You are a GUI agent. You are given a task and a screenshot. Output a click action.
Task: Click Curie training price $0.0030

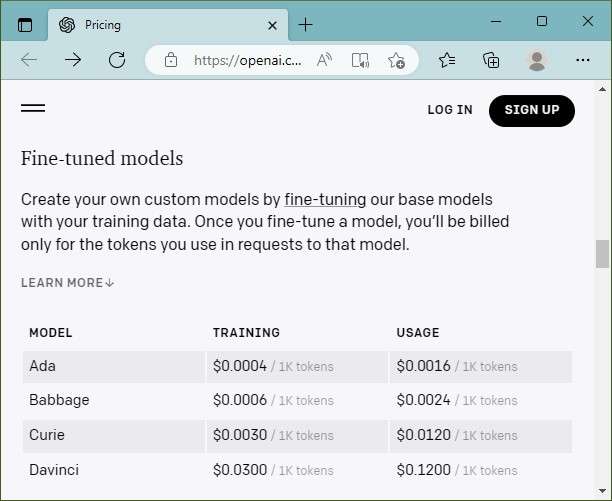240,435
